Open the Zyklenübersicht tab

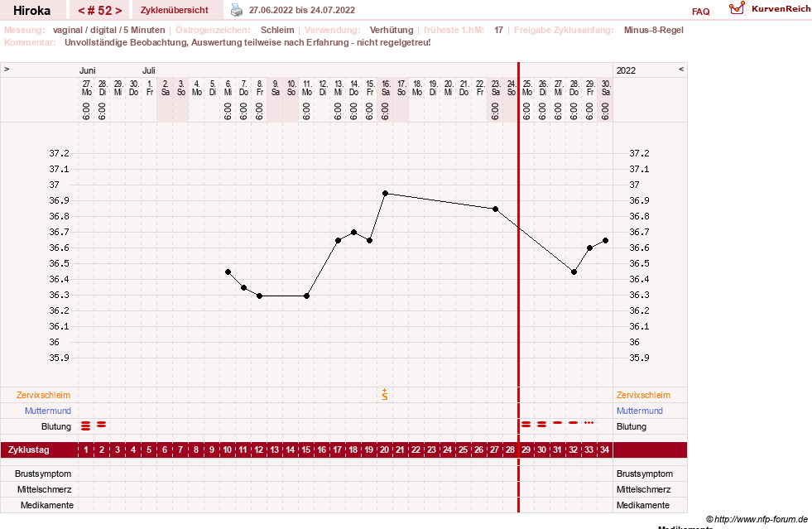tap(175, 10)
